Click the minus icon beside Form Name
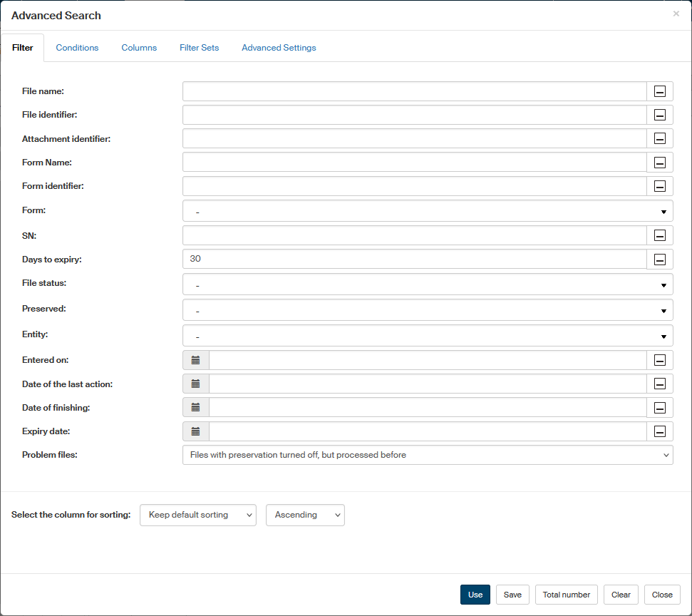Viewport: 692px width, 616px height. click(x=659, y=162)
